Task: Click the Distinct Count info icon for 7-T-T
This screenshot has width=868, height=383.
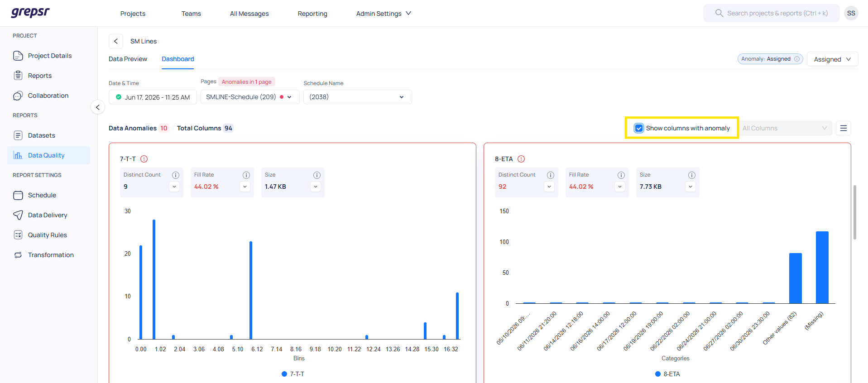Action: pyautogui.click(x=176, y=175)
